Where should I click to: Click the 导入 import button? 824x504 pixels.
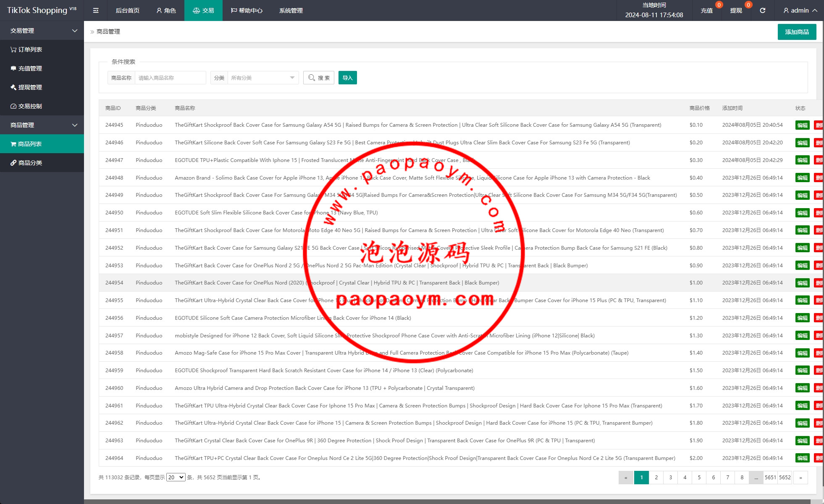[x=348, y=78]
